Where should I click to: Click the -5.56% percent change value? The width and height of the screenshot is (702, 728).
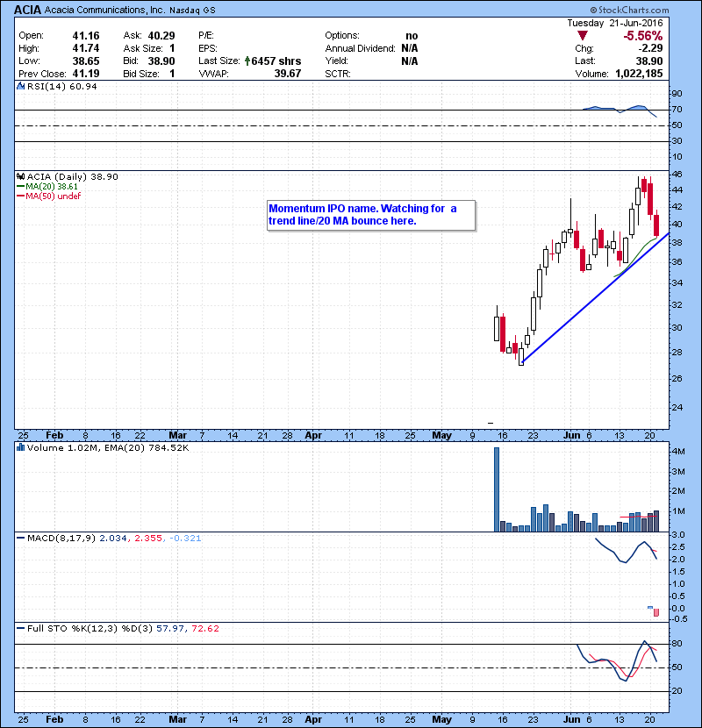click(x=642, y=36)
